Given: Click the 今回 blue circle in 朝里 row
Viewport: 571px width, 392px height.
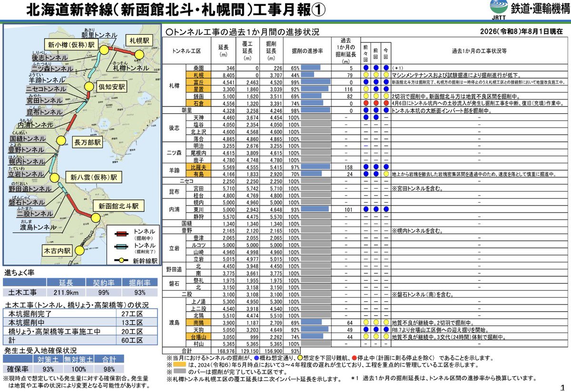Looking at the screenshot, I should tap(386, 110).
